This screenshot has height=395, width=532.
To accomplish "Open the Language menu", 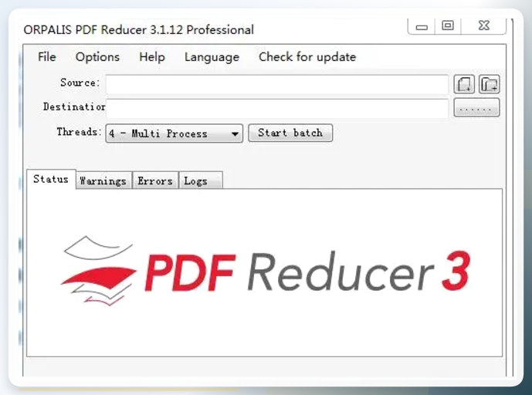I will (x=212, y=57).
